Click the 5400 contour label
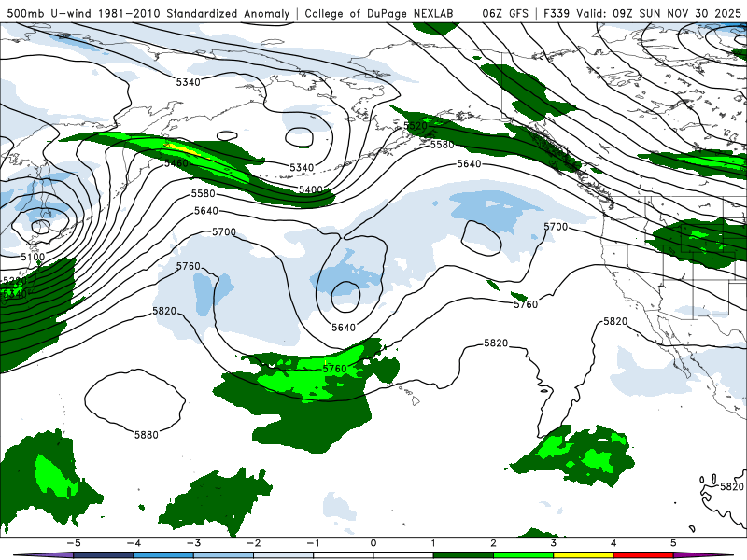The height and width of the screenshot is (560, 747). pos(311,189)
